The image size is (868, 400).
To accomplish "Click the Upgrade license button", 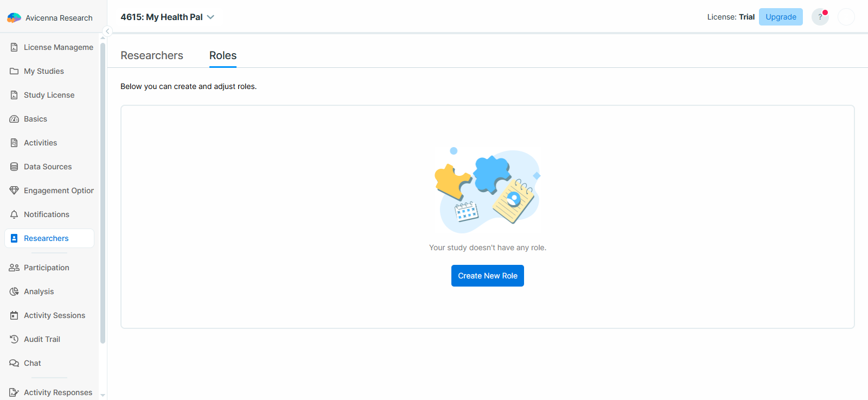I will pyautogui.click(x=781, y=17).
